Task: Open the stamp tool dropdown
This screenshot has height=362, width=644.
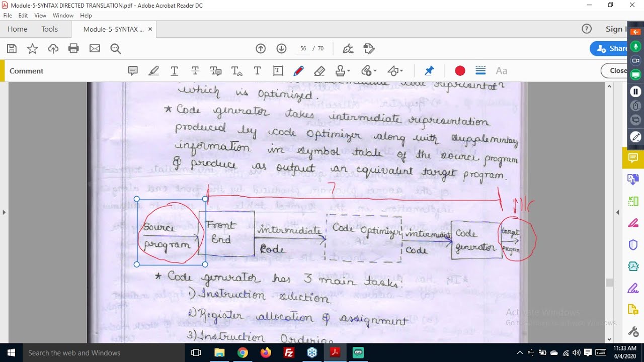Action: click(x=343, y=71)
